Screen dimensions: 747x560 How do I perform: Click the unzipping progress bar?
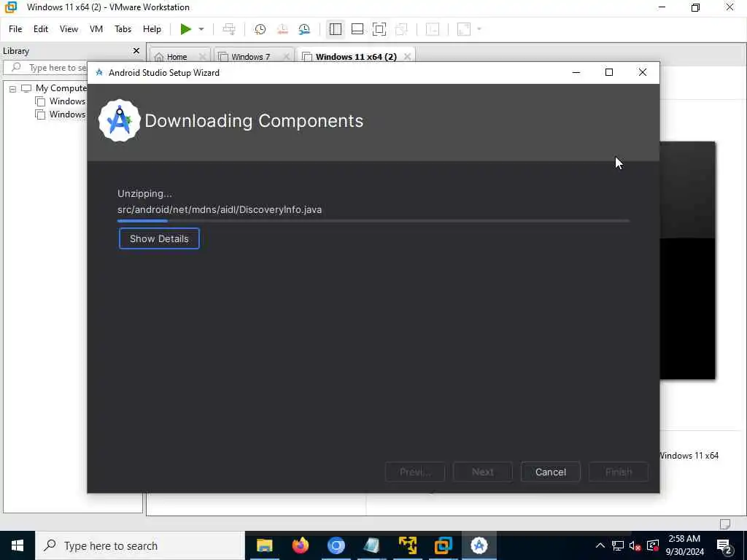click(373, 221)
